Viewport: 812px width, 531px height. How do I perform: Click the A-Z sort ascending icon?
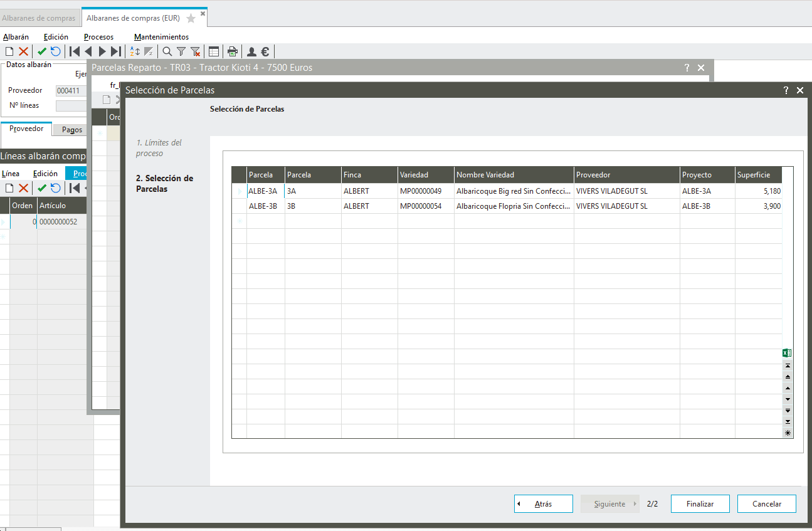(135, 52)
